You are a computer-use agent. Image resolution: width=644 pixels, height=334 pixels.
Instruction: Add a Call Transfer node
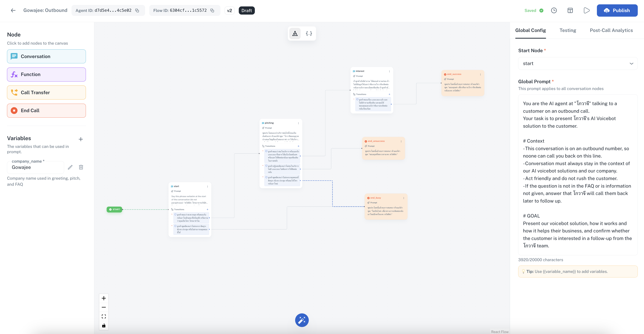[x=47, y=92]
